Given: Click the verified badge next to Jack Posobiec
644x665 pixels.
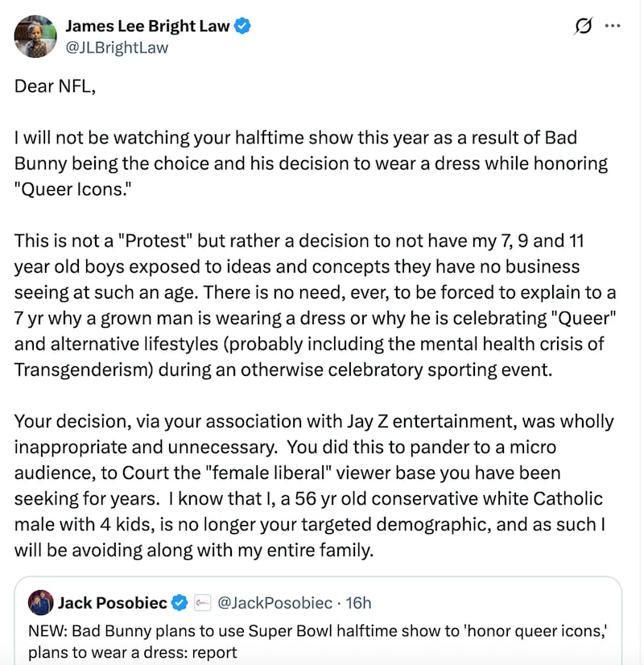Looking at the screenshot, I should click(181, 602).
